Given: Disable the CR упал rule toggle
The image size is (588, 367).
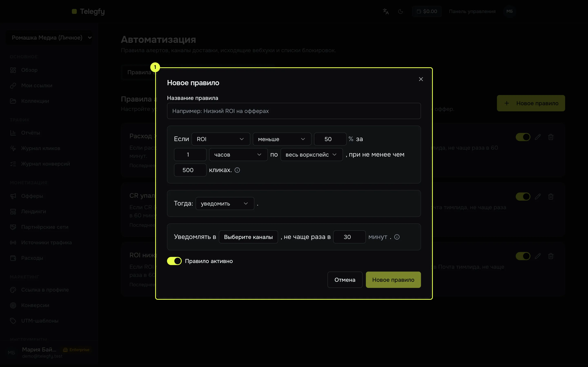Looking at the screenshot, I should tap(523, 197).
